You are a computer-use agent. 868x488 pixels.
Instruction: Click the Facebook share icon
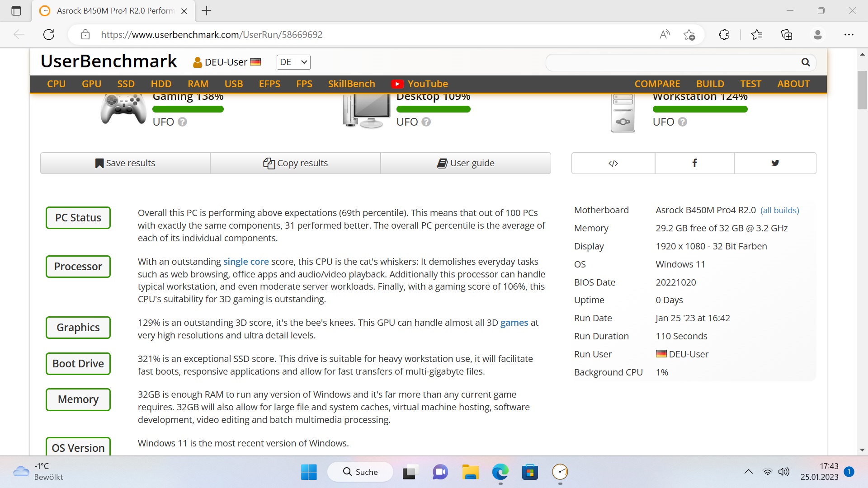694,163
